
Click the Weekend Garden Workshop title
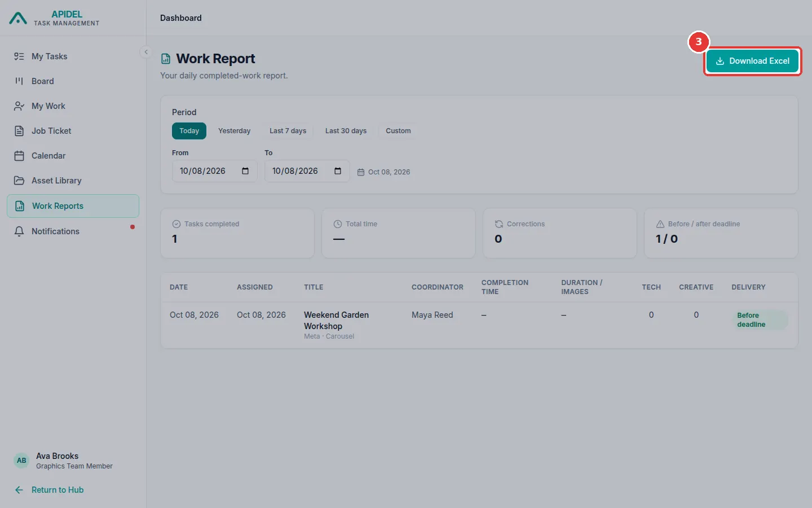[336, 321]
